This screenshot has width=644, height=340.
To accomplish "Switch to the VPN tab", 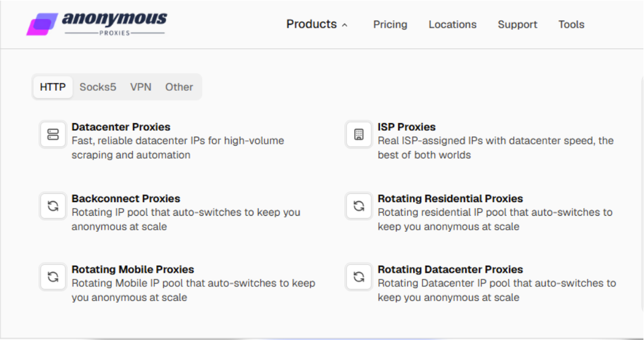I will click(x=140, y=87).
